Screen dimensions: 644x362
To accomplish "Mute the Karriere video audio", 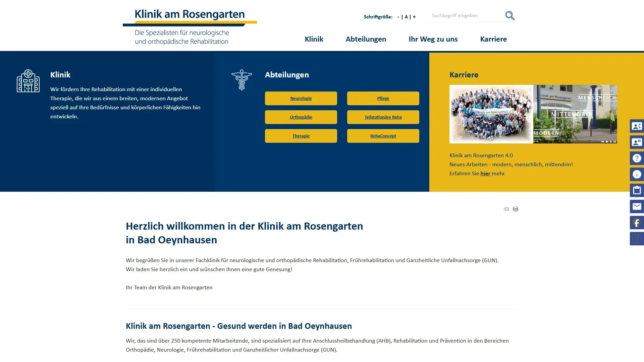I will pyautogui.click(x=603, y=142).
